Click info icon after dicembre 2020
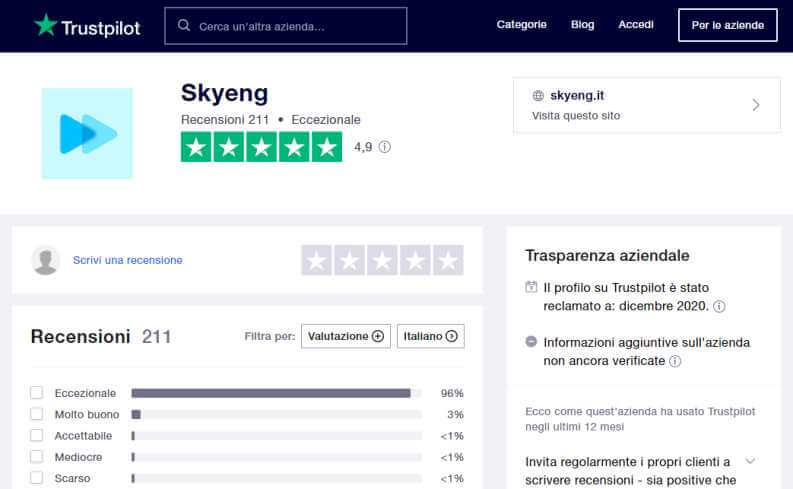This screenshot has width=793, height=489. [719, 306]
